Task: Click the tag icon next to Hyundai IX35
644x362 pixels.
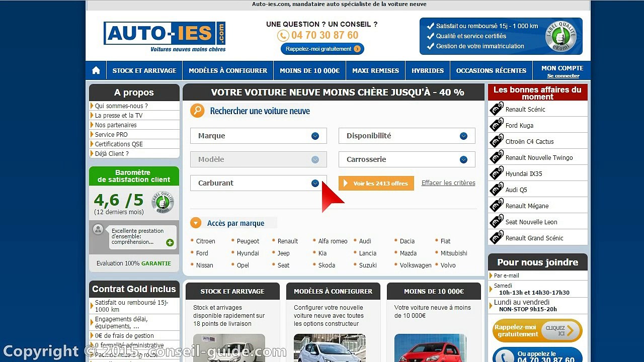Action: pos(497,173)
